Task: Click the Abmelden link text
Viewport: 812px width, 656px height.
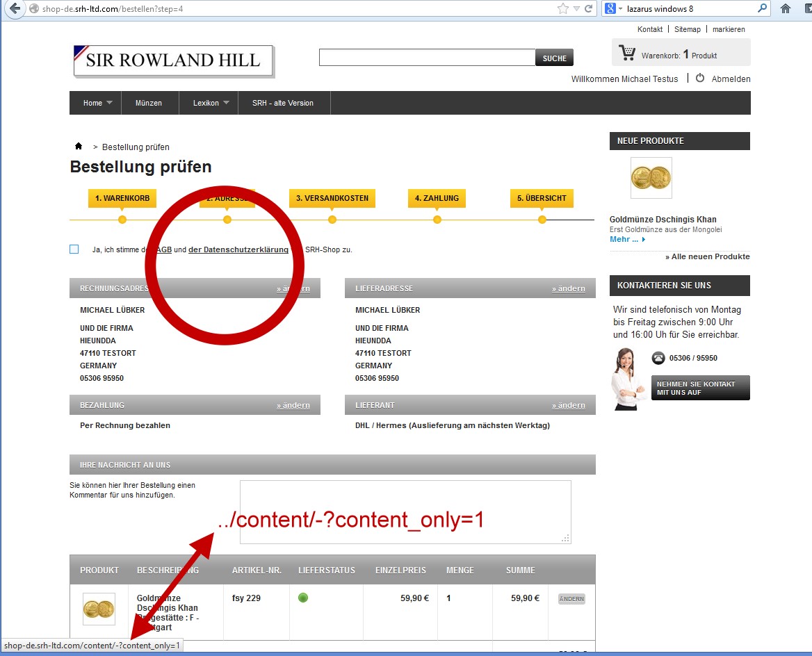Action: tap(731, 79)
